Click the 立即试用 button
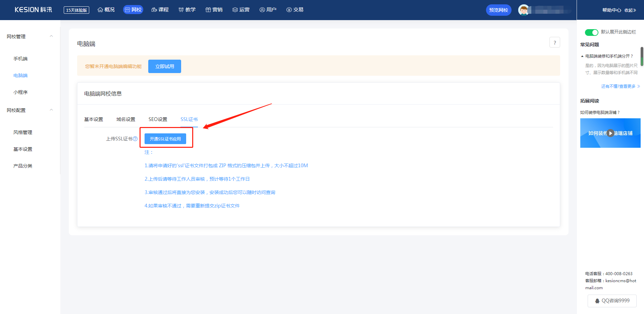 point(164,66)
